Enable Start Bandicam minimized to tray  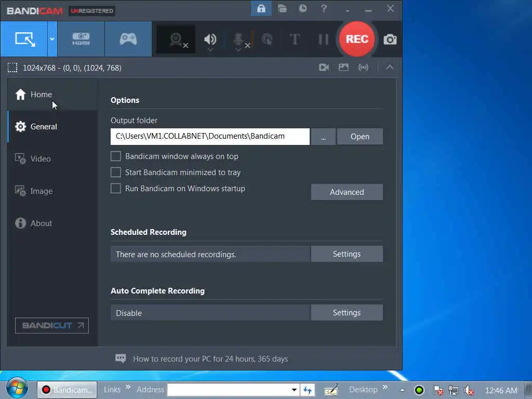(x=116, y=172)
